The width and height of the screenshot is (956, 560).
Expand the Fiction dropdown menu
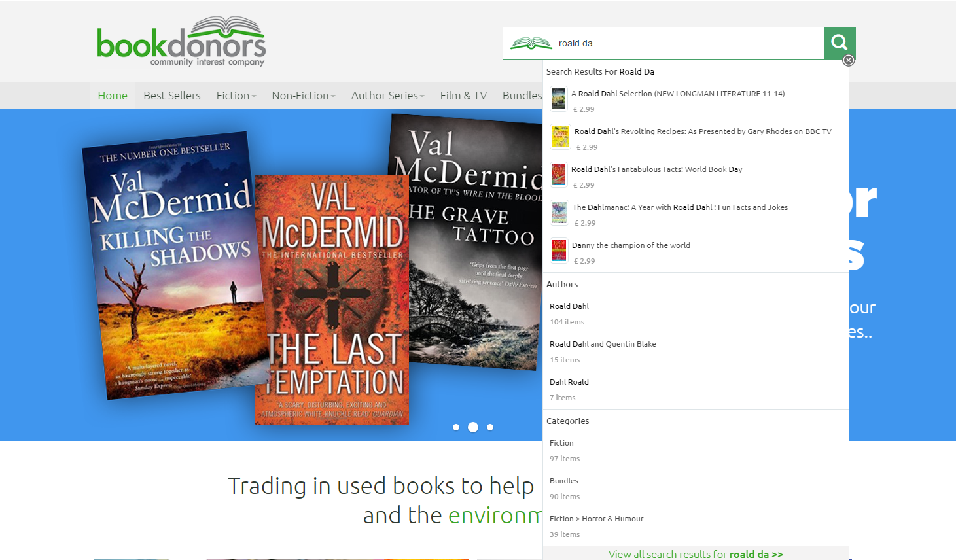236,96
